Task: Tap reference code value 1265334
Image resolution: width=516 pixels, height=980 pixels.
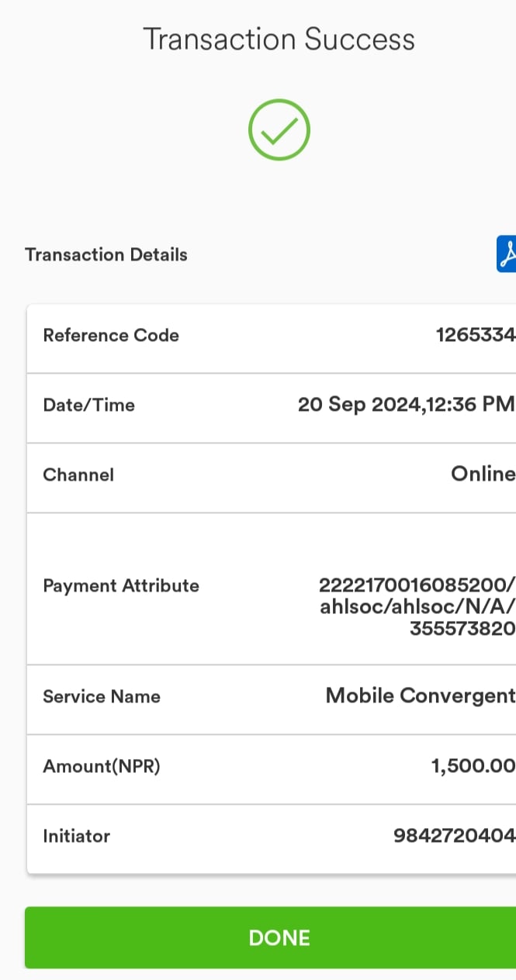Action: pyautogui.click(x=476, y=335)
